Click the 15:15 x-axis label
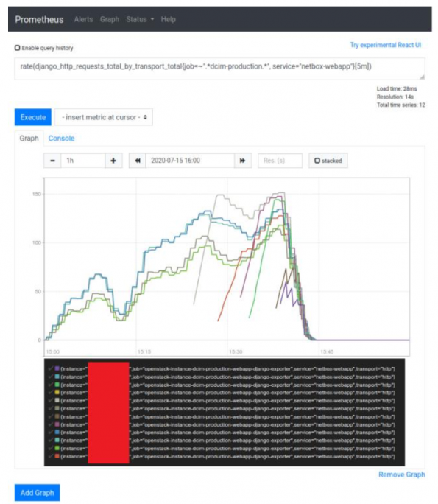This screenshot has height=504, width=438. (x=144, y=351)
